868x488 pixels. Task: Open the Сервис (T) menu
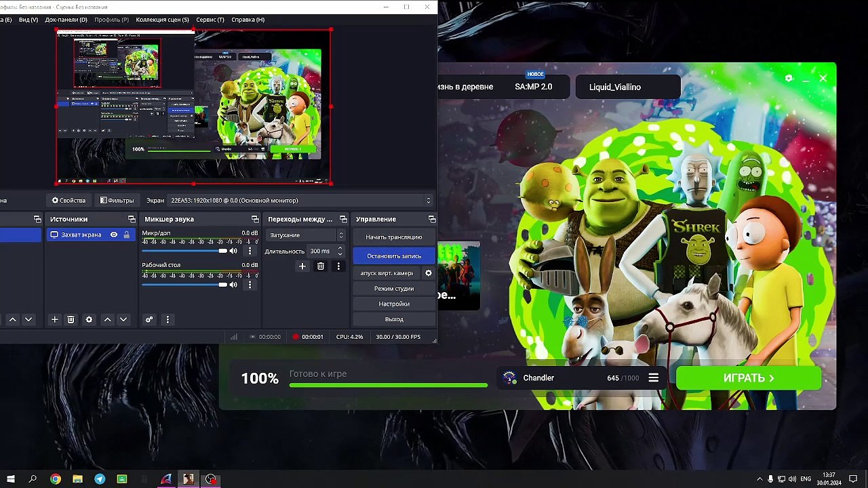[210, 20]
